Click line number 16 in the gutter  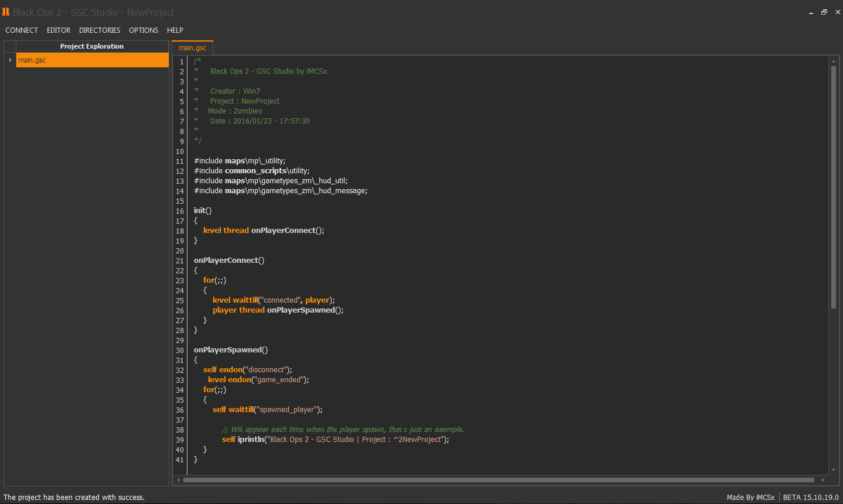pos(180,211)
